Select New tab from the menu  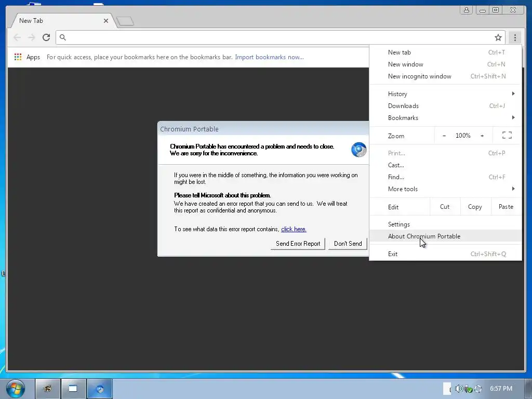[445, 52]
